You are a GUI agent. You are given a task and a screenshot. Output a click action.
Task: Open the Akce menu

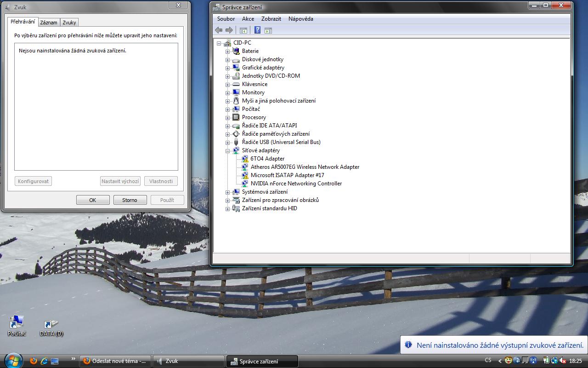(x=248, y=19)
